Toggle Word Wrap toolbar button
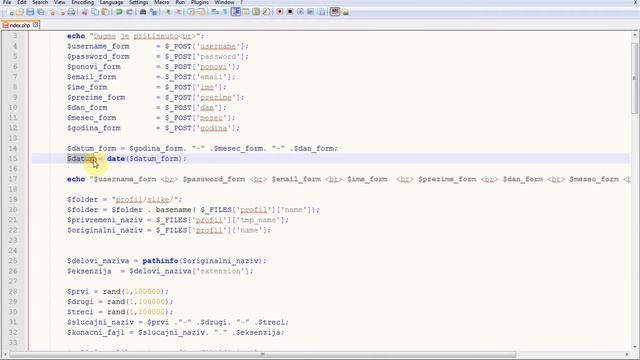Viewport: 640px width, 360px height. (214, 12)
